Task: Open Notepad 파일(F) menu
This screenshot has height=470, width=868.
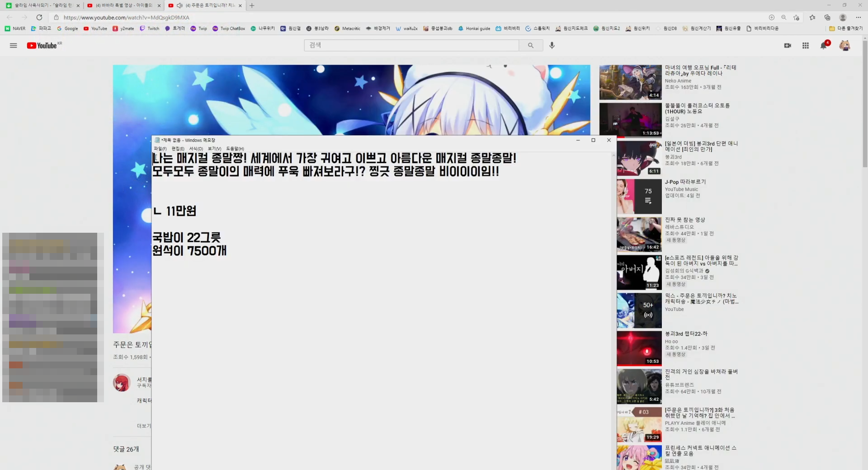Action: coord(160,149)
